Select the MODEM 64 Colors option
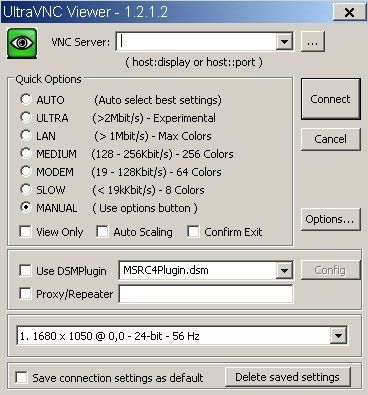 pos(26,171)
